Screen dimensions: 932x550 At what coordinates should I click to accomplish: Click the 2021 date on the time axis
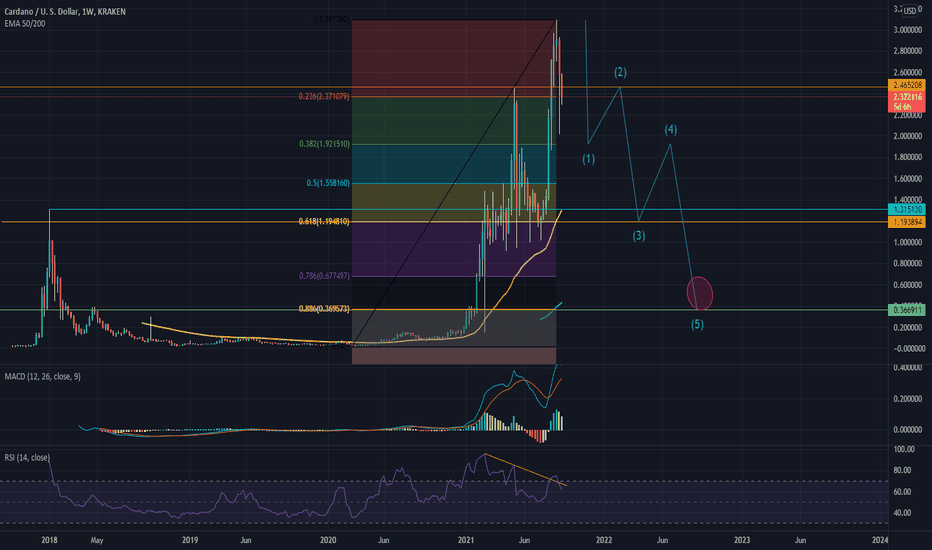coord(466,540)
